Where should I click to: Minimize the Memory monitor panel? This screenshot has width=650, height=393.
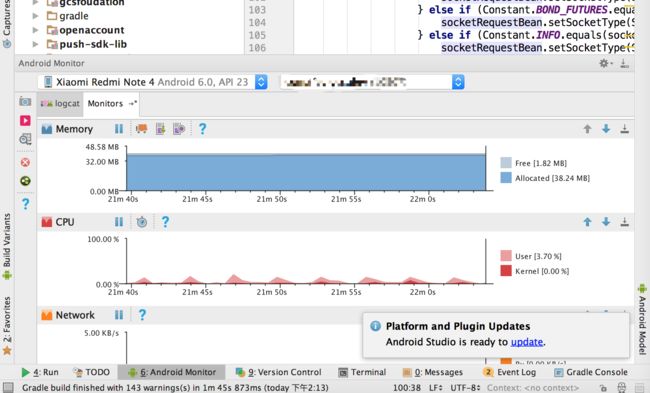[x=625, y=129]
